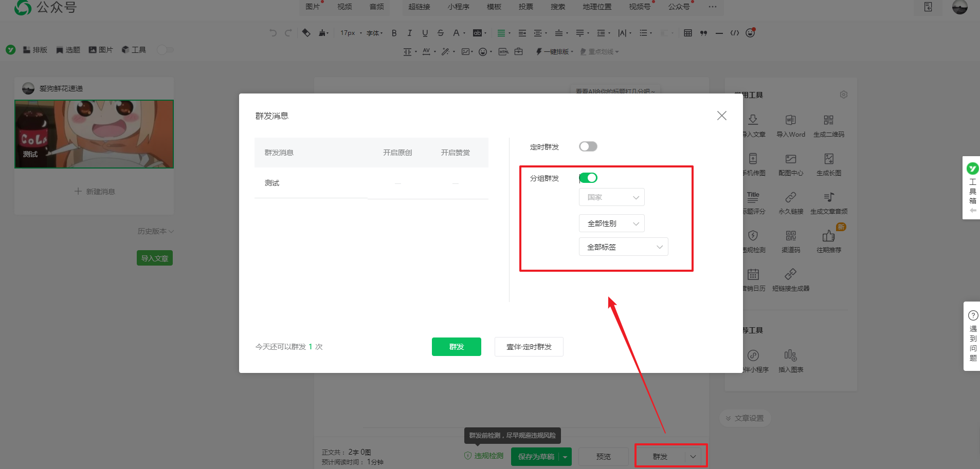980x469 pixels.
Task: Click the 预览 preview button
Action: pyautogui.click(x=603, y=457)
